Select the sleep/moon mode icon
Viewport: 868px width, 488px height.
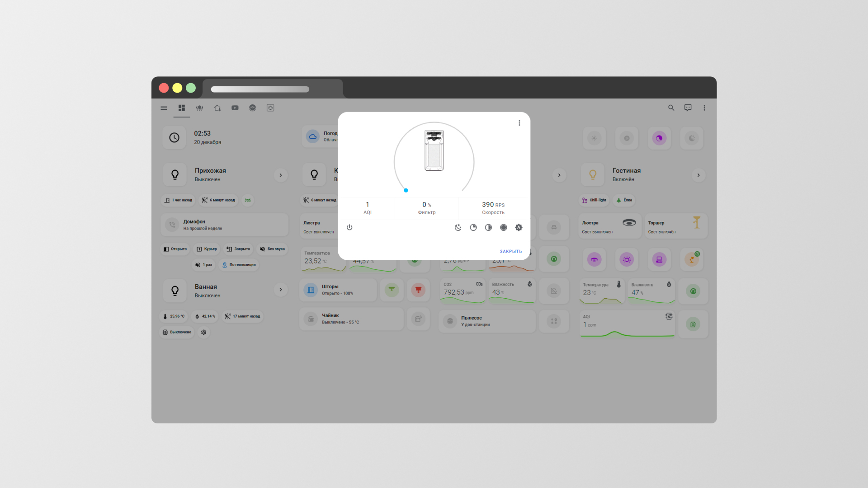click(x=458, y=227)
